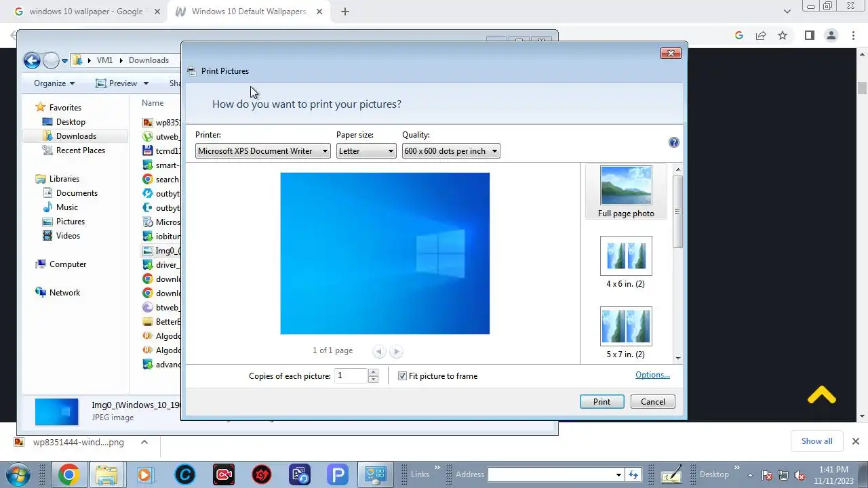Open the Print Pictures help icon
The width and height of the screenshot is (868, 488).
(673, 142)
